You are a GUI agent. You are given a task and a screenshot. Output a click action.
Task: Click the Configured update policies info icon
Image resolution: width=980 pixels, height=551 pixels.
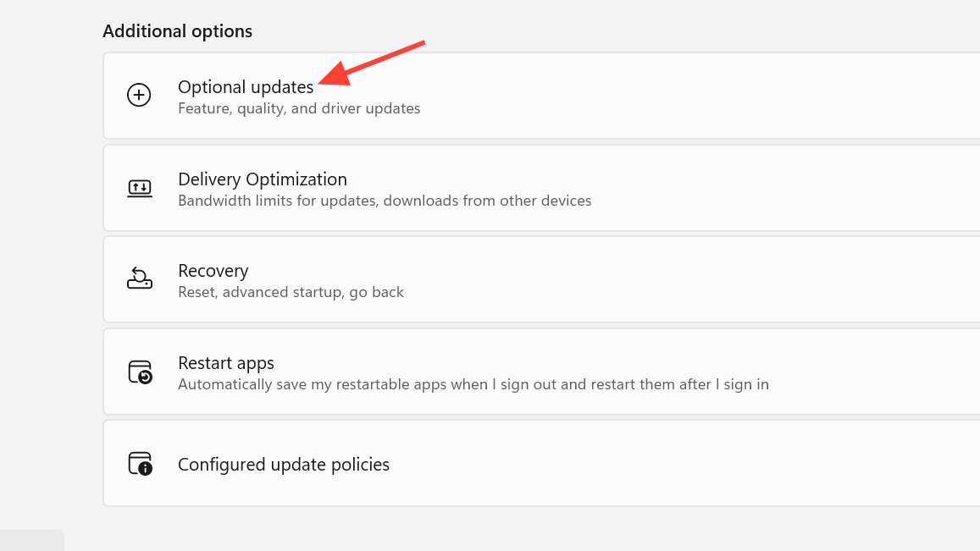pos(140,464)
